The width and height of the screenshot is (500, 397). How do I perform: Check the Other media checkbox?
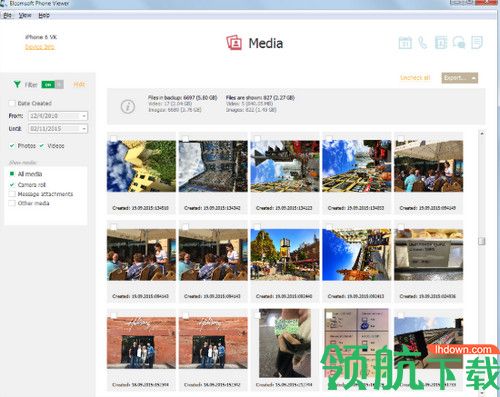[x=12, y=203]
